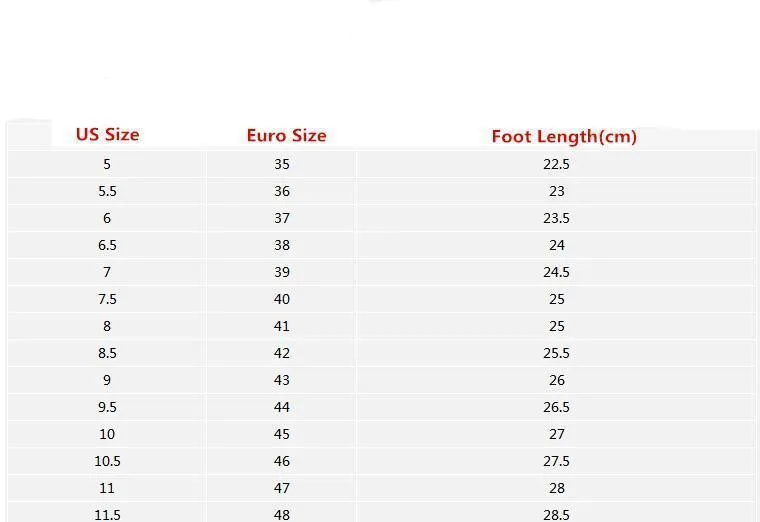Screen dimensions: 760x522
Task: Select Euro size 39 cell
Action: (x=282, y=272)
